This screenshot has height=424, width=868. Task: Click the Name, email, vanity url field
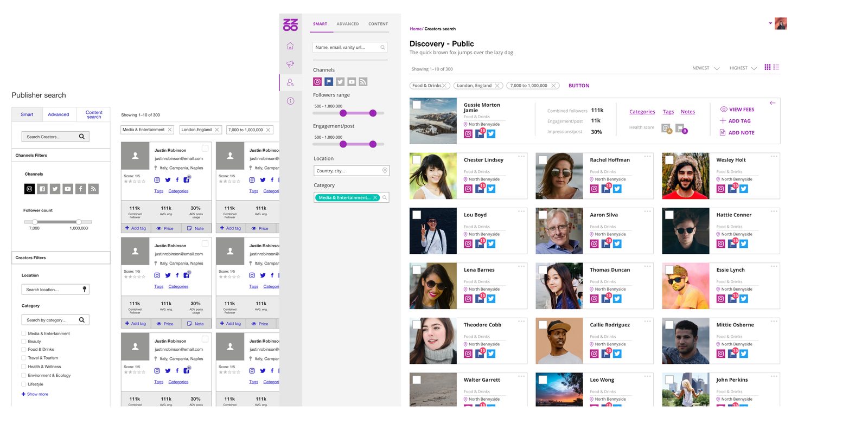point(350,47)
